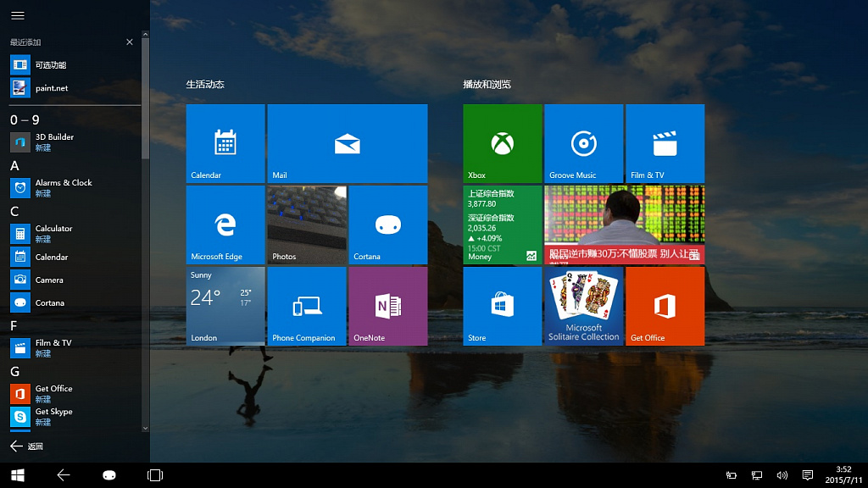Launch the Phone Companion tile
The width and height of the screenshot is (868, 488).
coord(307,306)
